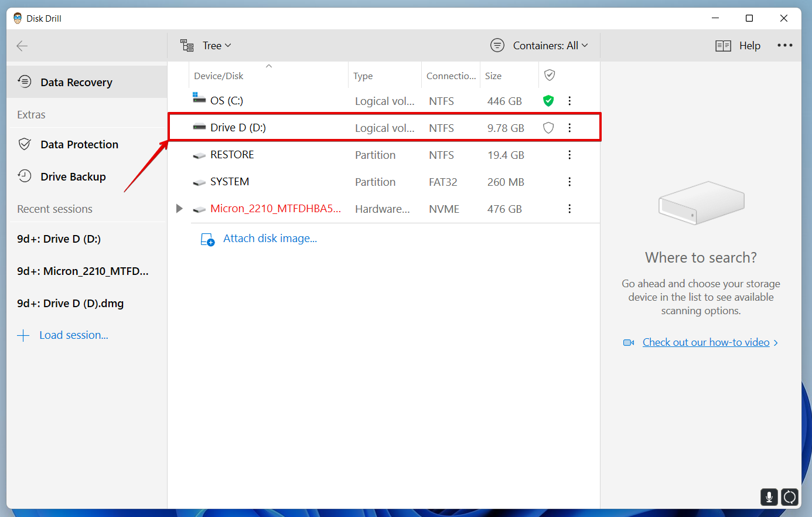Click Load session... link
Screen dimensions: 812x517
coord(74,335)
